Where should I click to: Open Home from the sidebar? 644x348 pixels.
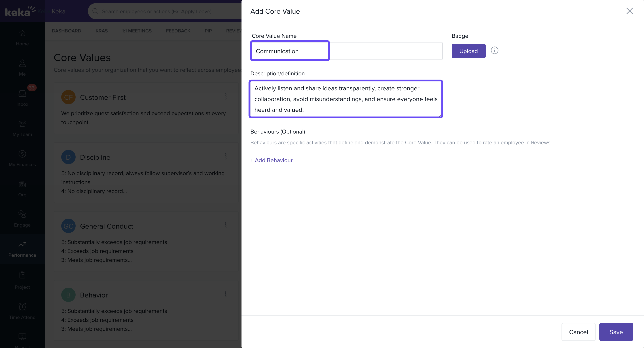[22, 38]
